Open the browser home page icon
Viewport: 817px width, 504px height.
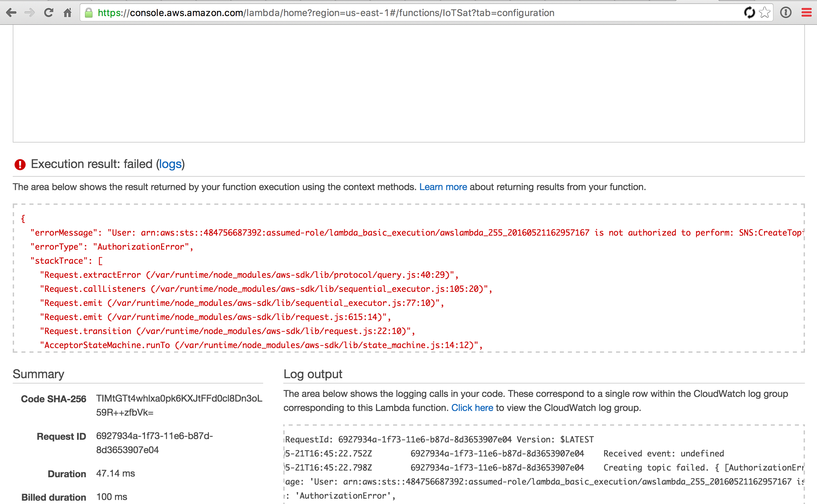[68, 13]
